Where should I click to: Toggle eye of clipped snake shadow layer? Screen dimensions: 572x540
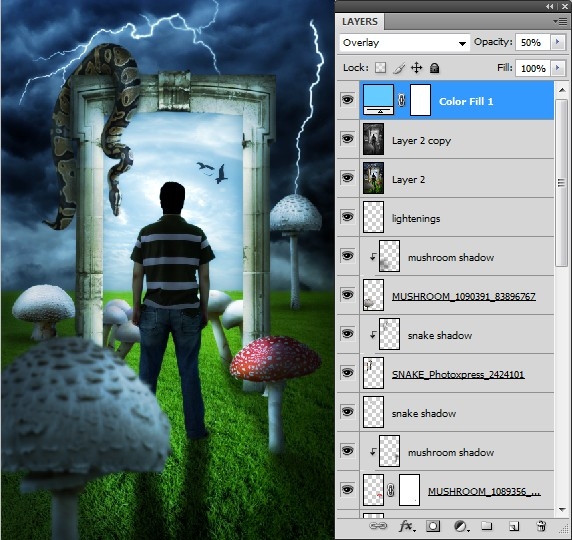click(347, 334)
